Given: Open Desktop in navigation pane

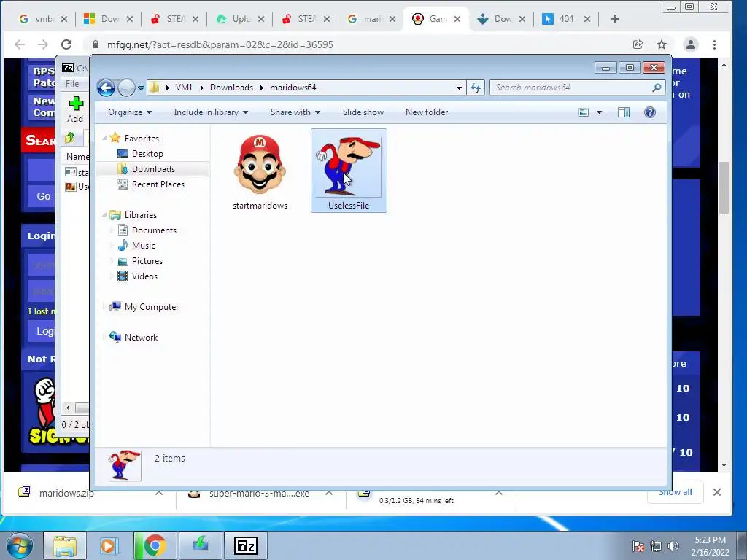Looking at the screenshot, I should tap(147, 154).
